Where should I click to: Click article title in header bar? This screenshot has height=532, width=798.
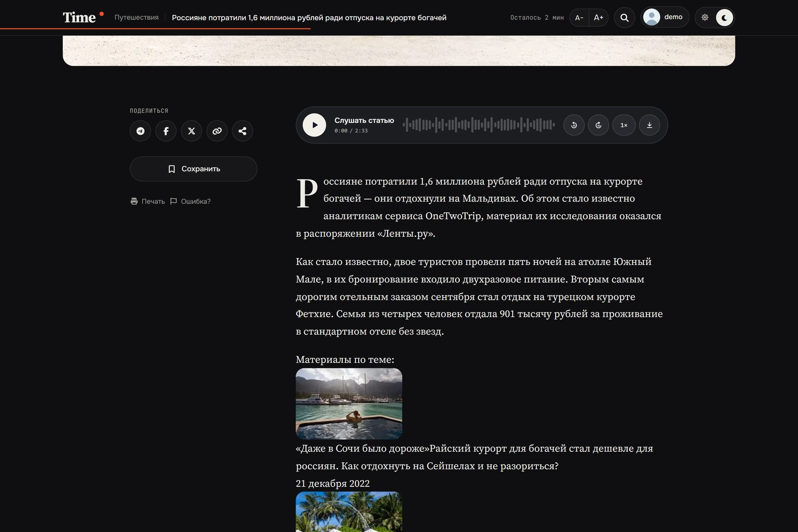[x=309, y=17]
